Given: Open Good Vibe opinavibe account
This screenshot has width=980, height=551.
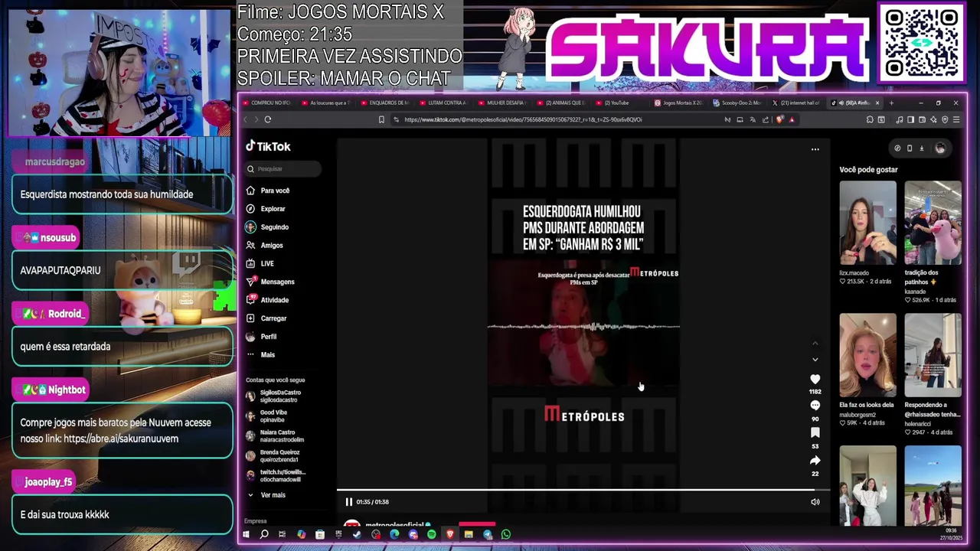Looking at the screenshot, I should pos(266,416).
